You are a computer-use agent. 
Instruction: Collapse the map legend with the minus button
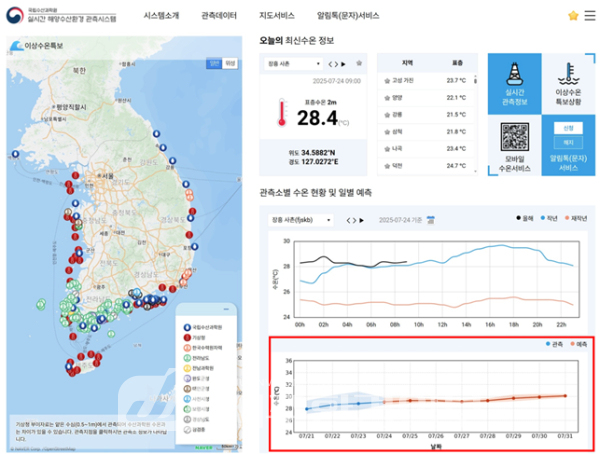point(226,309)
